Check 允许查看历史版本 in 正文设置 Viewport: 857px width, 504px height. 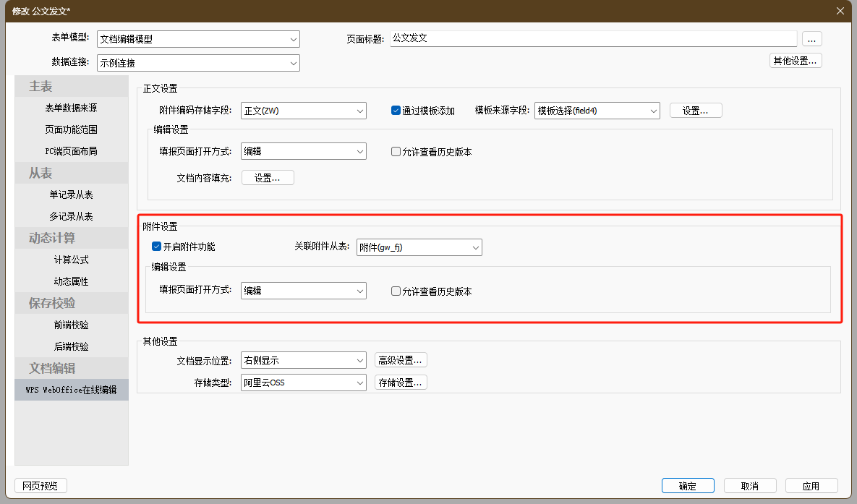[x=396, y=152]
